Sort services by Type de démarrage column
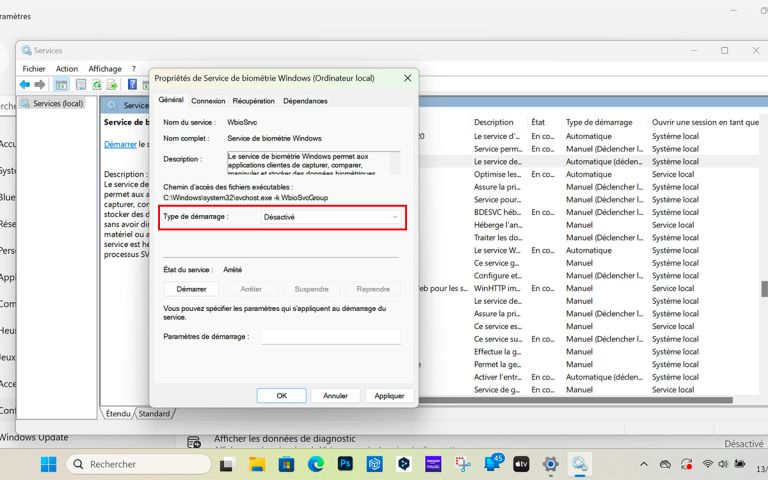Image resolution: width=768 pixels, height=480 pixels. 600,122
